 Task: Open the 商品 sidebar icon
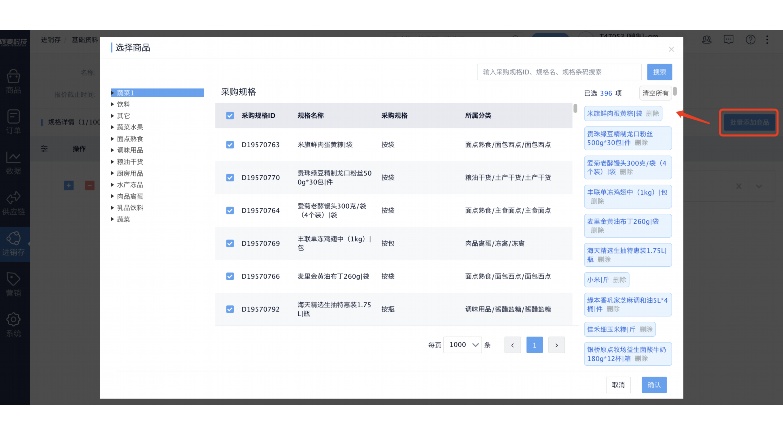pyautogui.click(x=13, y=81)
